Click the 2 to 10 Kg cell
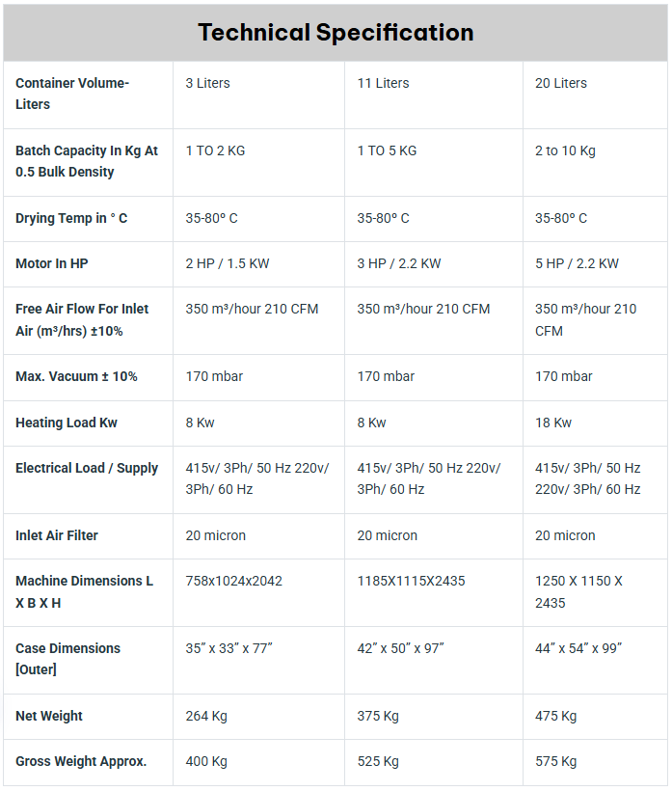This screenshot has height=791, width=672. click(566, 150)
